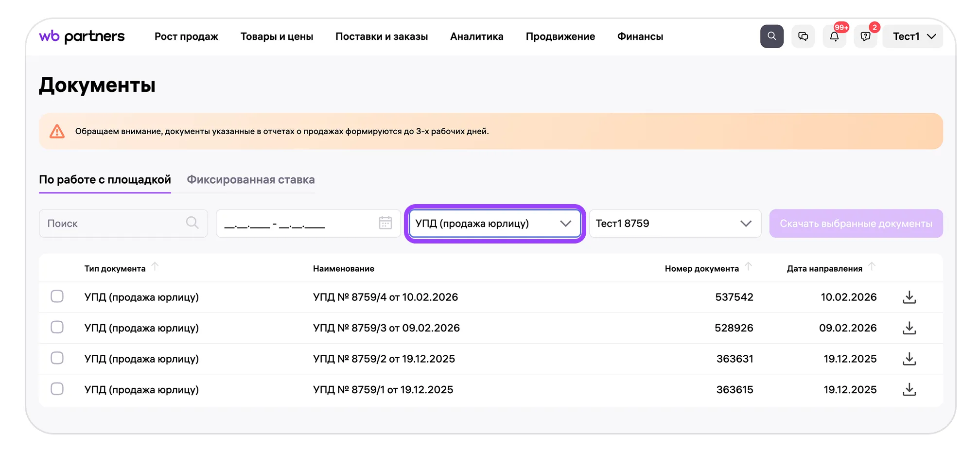Click the search icon in the header

(771, 36)
